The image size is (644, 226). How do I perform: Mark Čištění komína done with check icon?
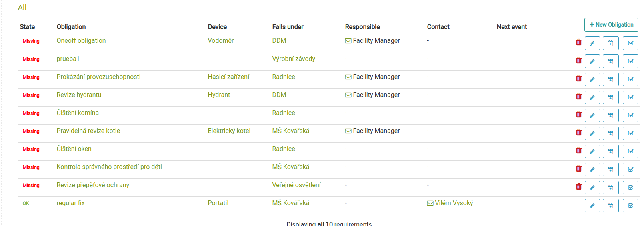[630, 115]
